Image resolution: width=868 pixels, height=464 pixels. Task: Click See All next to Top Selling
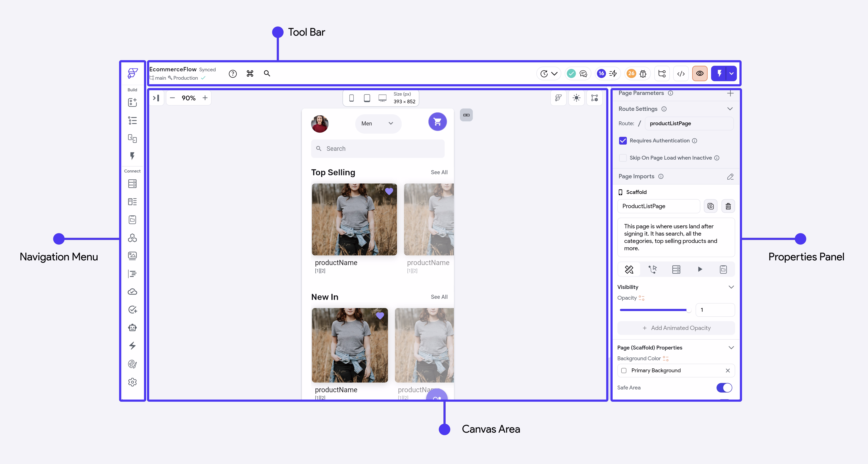coord(439,172)
